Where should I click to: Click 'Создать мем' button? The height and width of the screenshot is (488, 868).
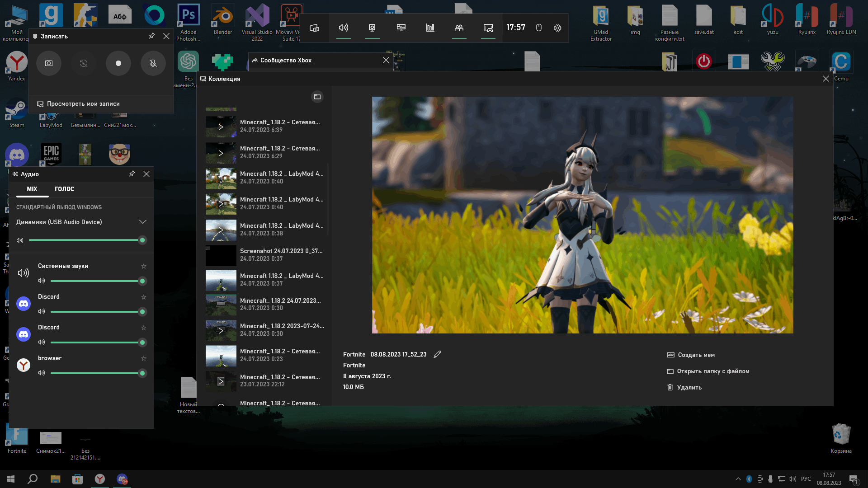coord(691,355)
